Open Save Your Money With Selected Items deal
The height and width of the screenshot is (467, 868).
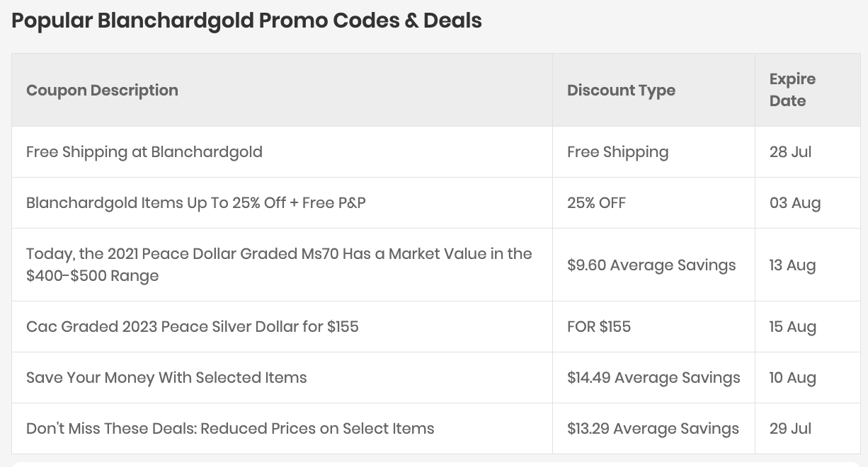click(x=166, y=378)
